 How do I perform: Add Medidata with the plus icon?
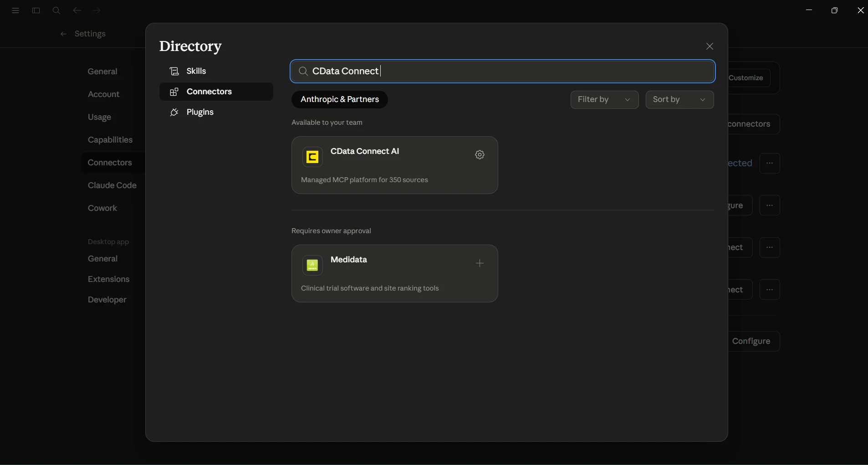click(480, 263)
